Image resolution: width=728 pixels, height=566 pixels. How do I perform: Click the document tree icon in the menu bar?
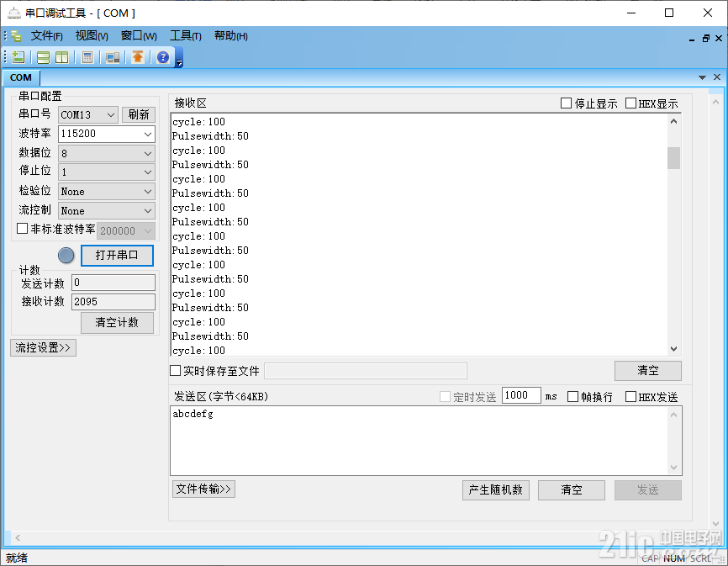pyautogui.click(x=16, y=36)
